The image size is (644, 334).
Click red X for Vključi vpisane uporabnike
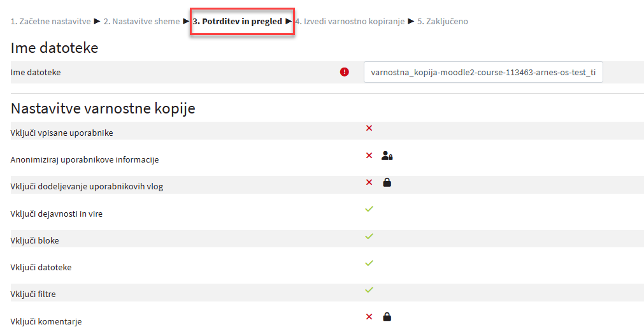click(369, 128)
